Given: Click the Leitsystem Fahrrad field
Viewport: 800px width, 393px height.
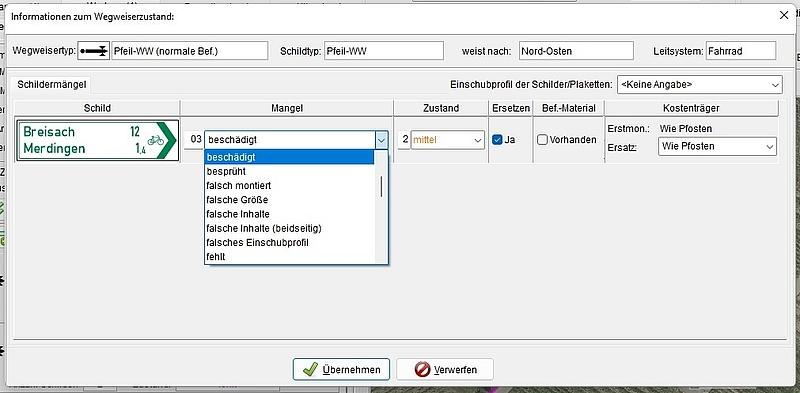Looking at the screenshot, I should click(741, 51).
